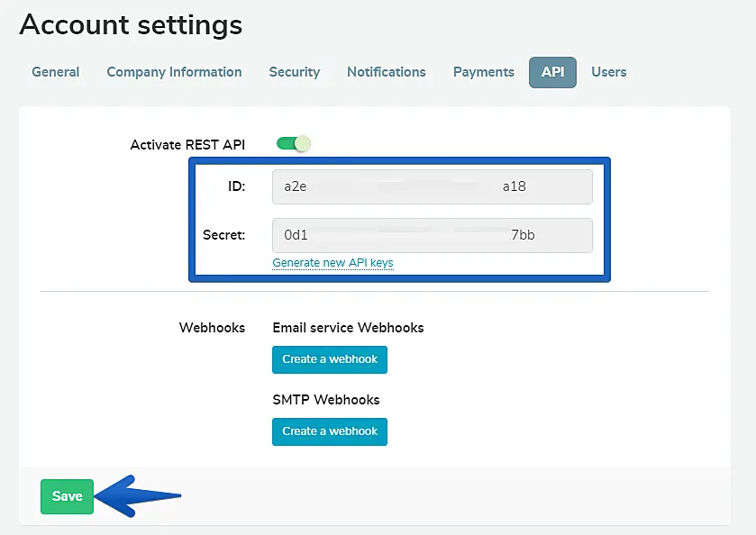
Task: Click the Email service Webhooks heading
Action: click(x=348, y=328)
